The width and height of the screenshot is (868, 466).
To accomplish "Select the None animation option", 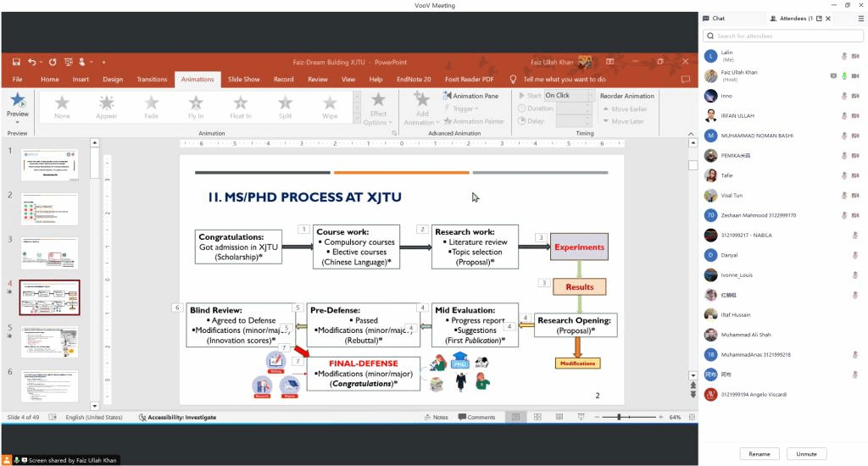I will [62, 107].
